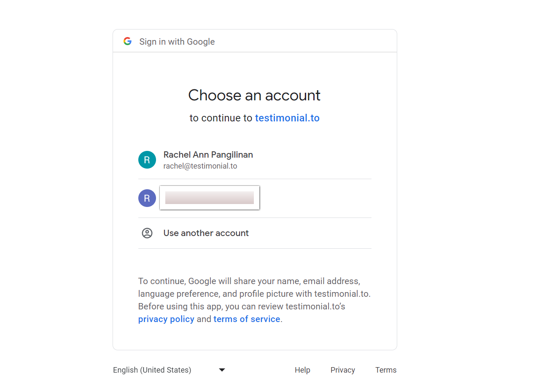Click the 'to continue to' subtitle text
Image resolution: width=533 pixels, height=392 pixels.
tap(221, 118)
